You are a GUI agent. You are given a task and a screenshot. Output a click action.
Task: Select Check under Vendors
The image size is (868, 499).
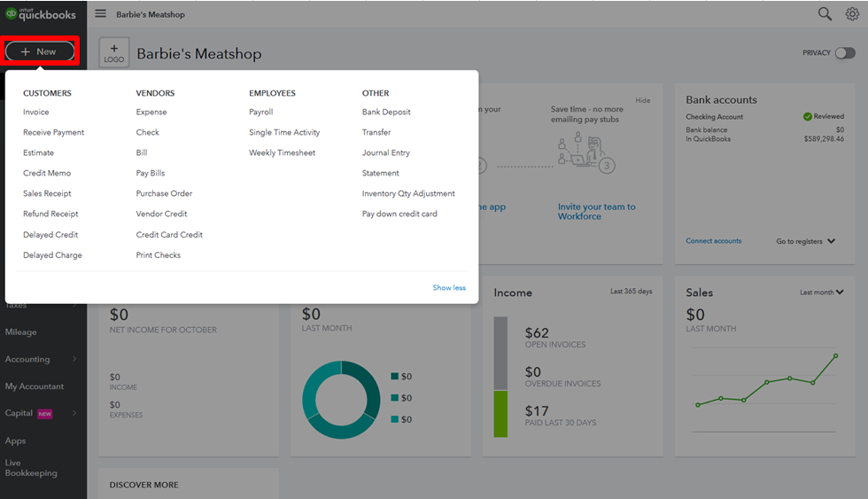(147, 132)
